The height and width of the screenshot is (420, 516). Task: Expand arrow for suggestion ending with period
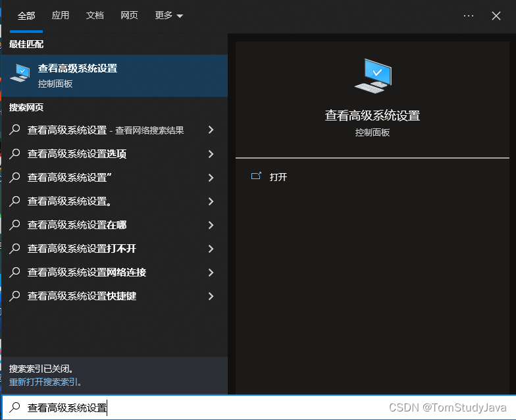[211, 201]
